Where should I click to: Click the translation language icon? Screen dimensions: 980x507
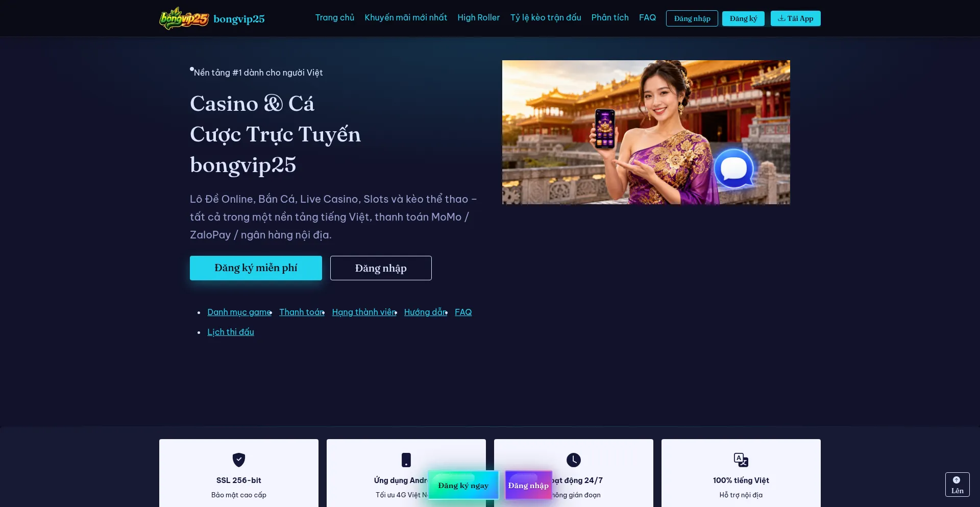click(741, 460)
